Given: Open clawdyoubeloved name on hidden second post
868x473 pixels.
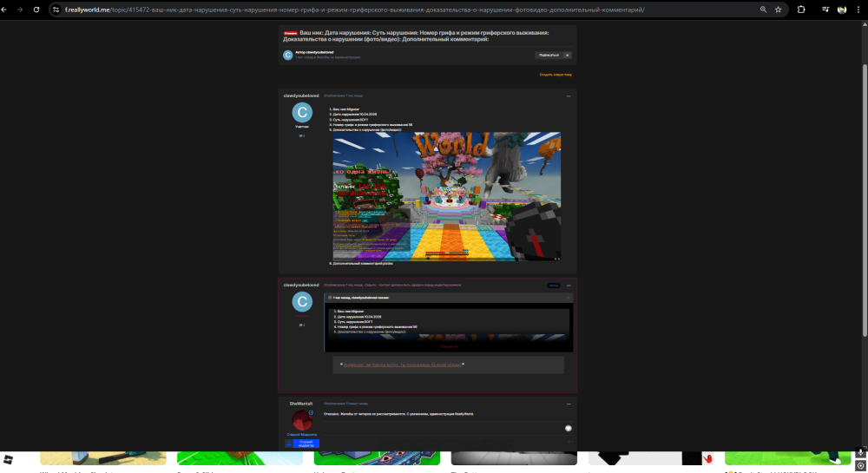Looking at the screenshot, I should pyautogui.click(x=301, y=285).
